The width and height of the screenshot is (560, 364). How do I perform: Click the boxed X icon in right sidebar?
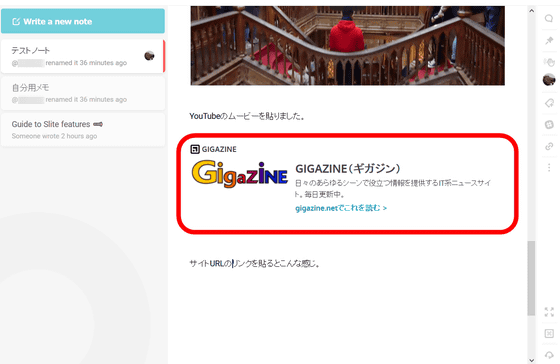click(549, 333)
